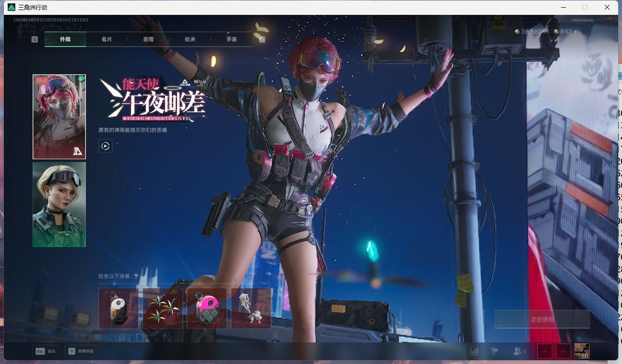
Task: Click the 正在使用 button
Action: pyautogui.click(x=542, y=319)
